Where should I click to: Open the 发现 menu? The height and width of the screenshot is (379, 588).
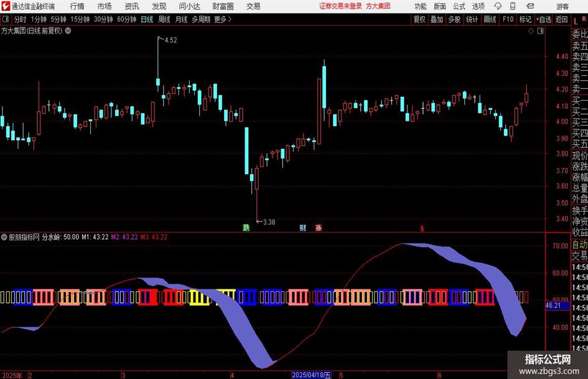pos(159,6)
